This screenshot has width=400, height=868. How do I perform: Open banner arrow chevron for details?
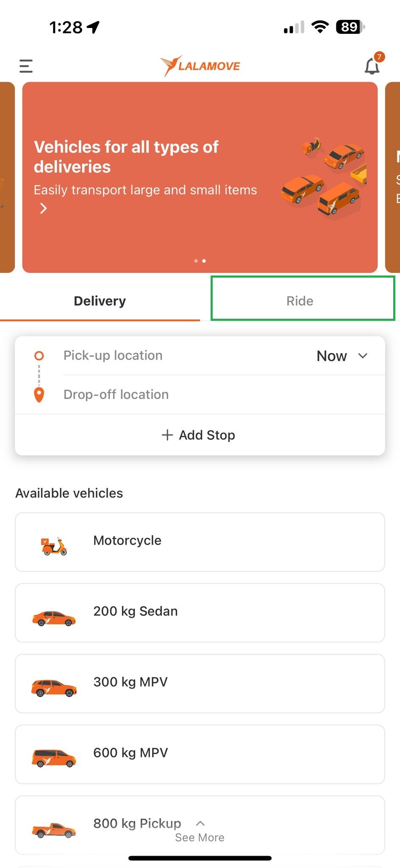(43, 209)
